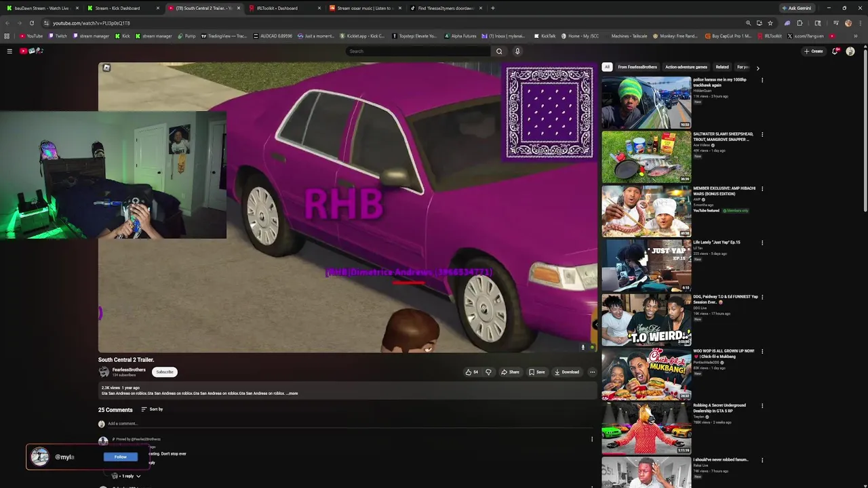868x488 pixels.
Task: Open the Twitch bookmark
Action: click(x=58, y=36)
